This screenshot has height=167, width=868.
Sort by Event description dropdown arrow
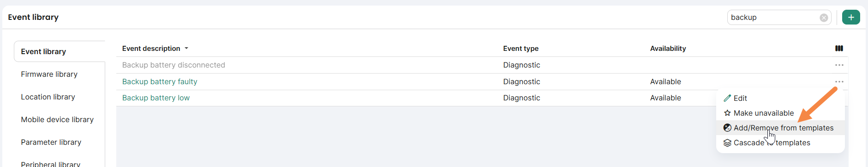[x=186, y=49]
